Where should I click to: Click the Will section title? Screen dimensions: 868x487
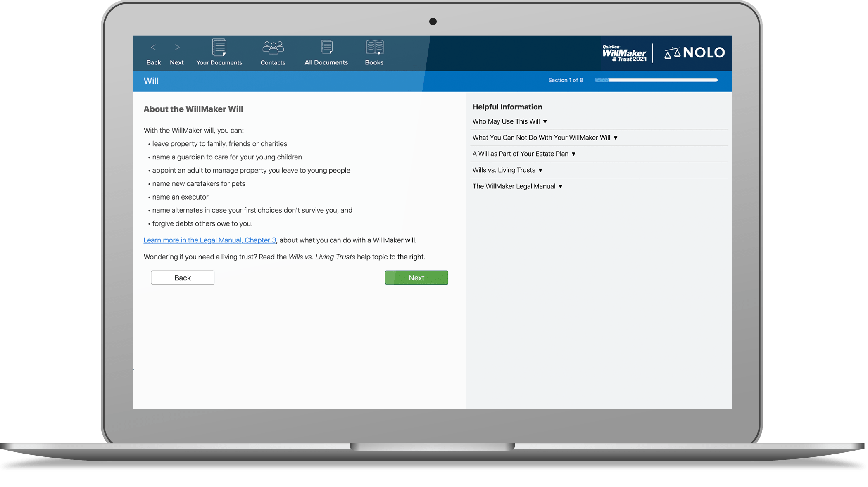[x=151, y=81]
